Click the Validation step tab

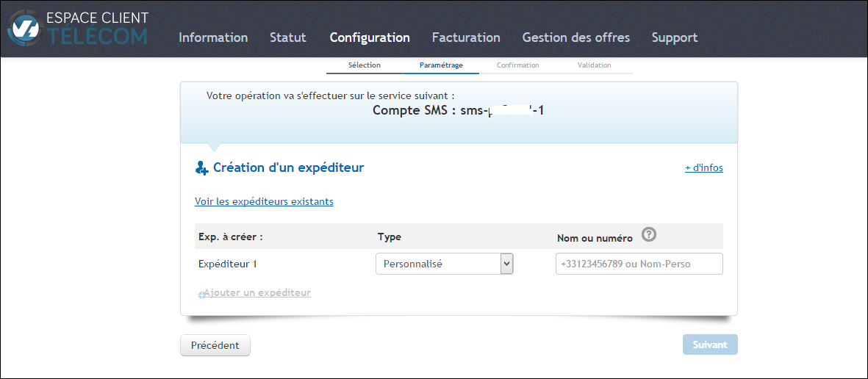594,65
